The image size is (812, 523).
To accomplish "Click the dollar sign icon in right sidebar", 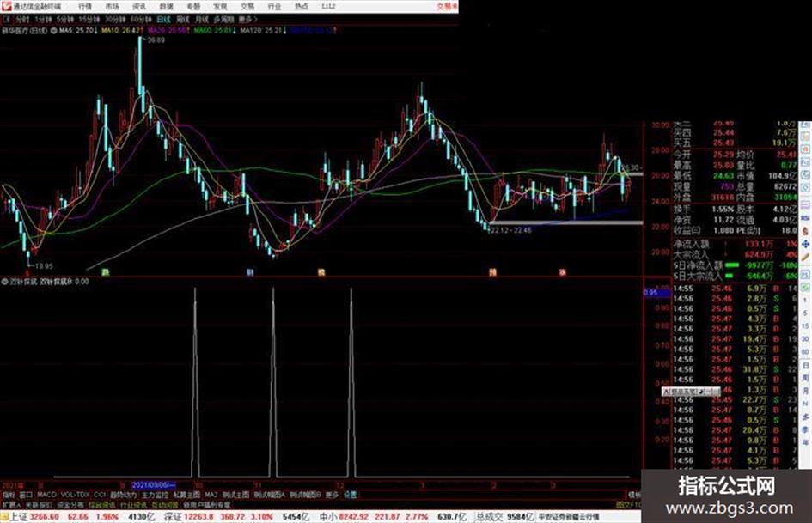I will (x=805, y=232).
